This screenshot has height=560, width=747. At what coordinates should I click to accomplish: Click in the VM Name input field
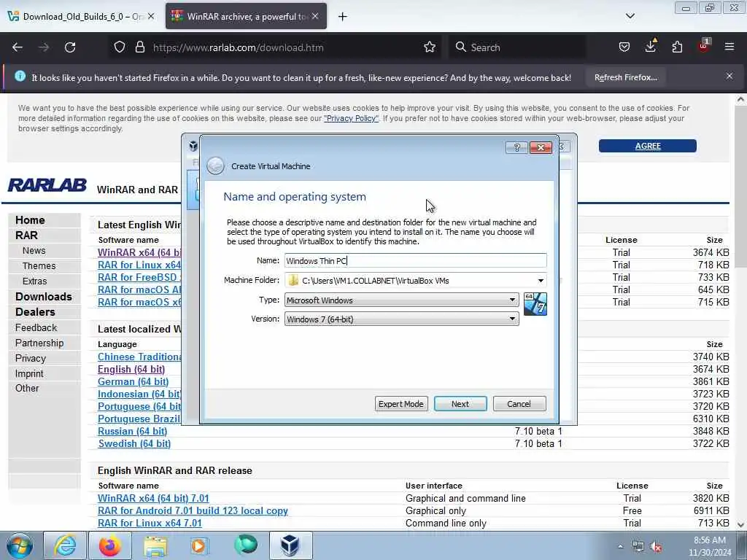415,260
